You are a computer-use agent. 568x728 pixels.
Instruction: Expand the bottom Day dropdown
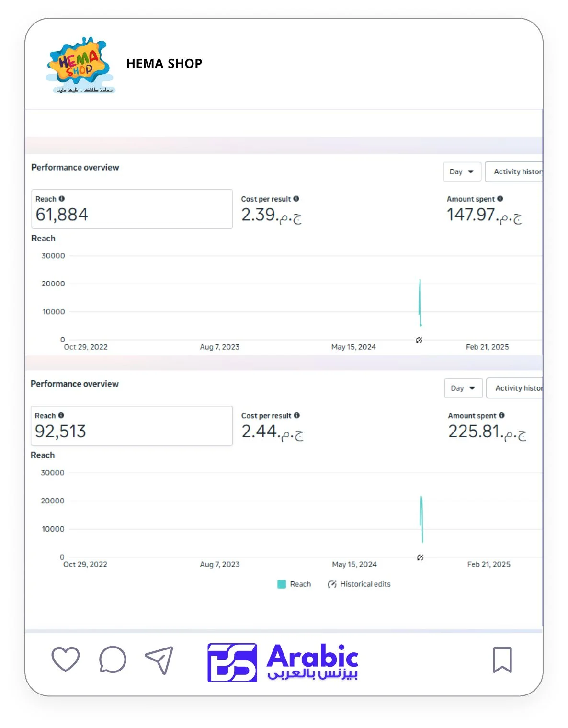click(x=463, y=388)
